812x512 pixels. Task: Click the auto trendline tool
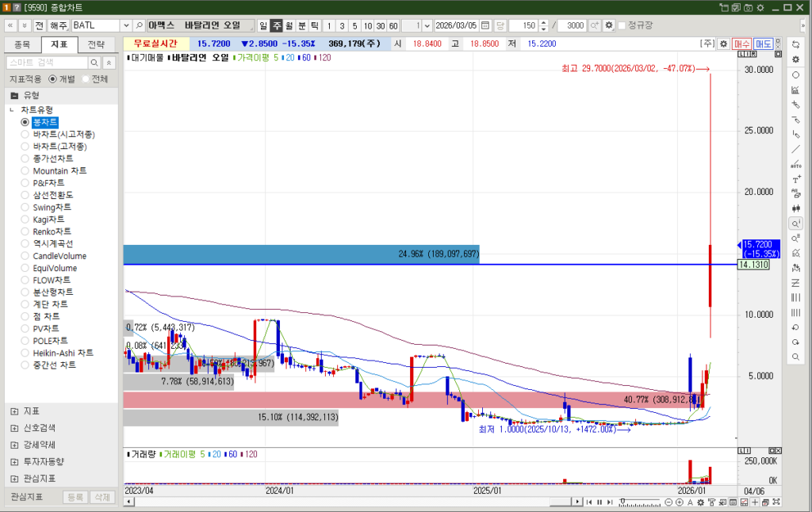795,164
